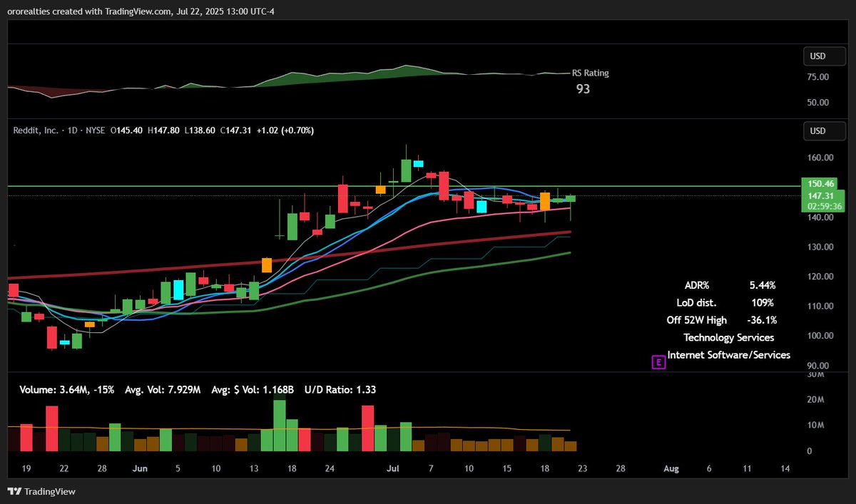Click the 30M volume scale label
The width and height of the screenshot is (856, 504).
point(816,374)
